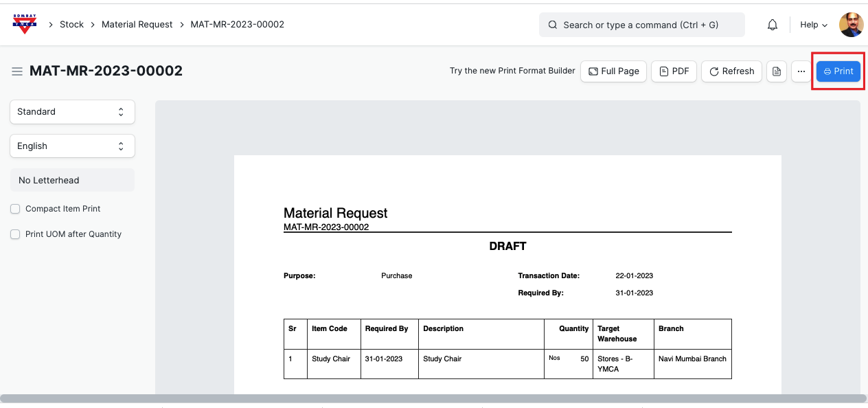Open the three-dots more options menu
The image size is (868, 408).
[801, 71]
